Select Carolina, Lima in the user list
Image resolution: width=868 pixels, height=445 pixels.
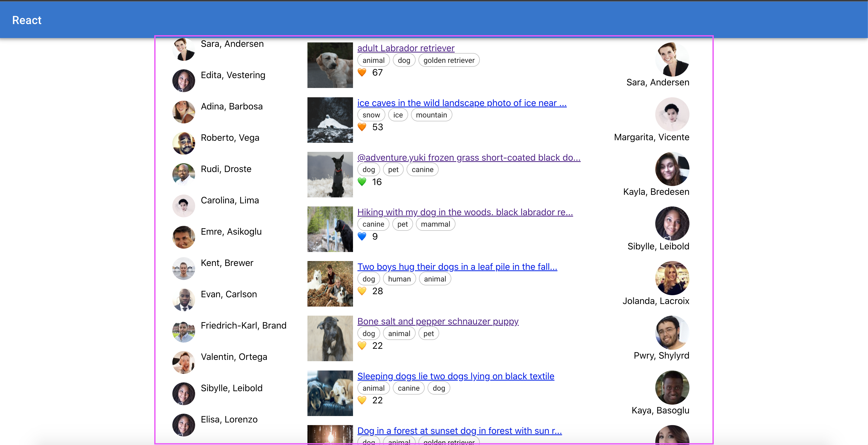click(230, 200)
